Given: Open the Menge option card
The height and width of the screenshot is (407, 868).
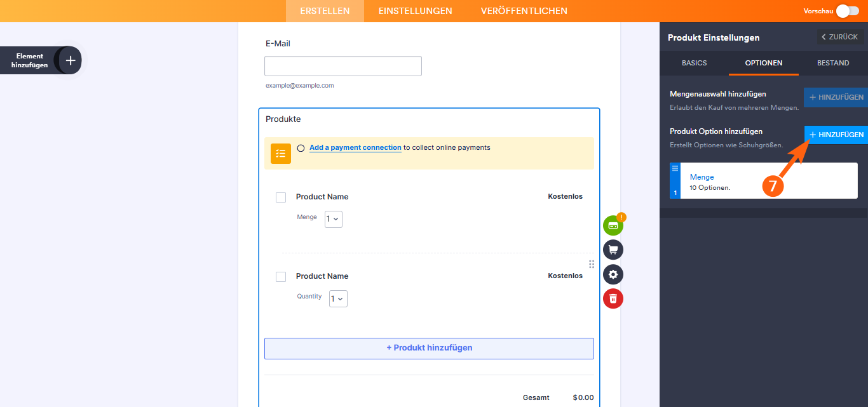Looking at the screenshot, I should [x=764, y=181].
